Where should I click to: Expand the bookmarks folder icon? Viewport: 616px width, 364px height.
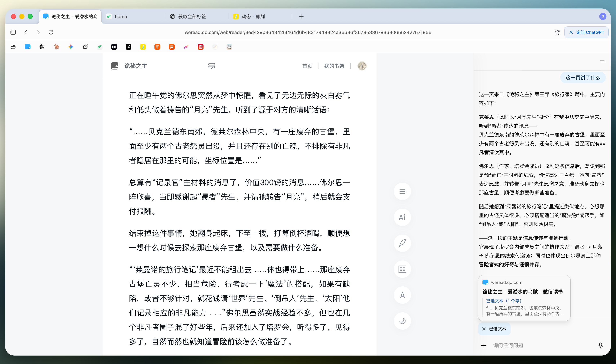pos(13,47)
